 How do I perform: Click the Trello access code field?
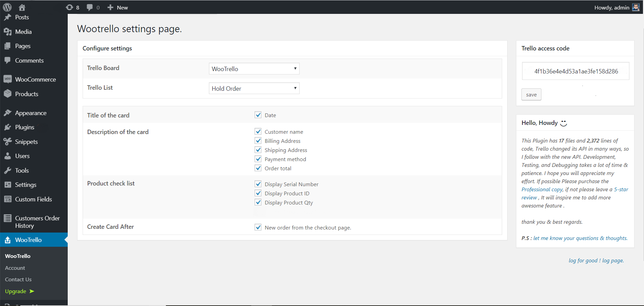click(x=576, y=71)
